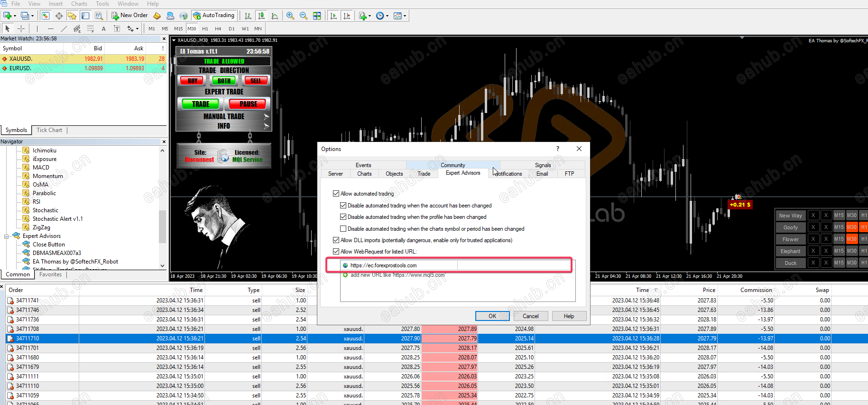Select the text annotation tool
This screenshot has width=868, height=405.
[x=103, y=28]
